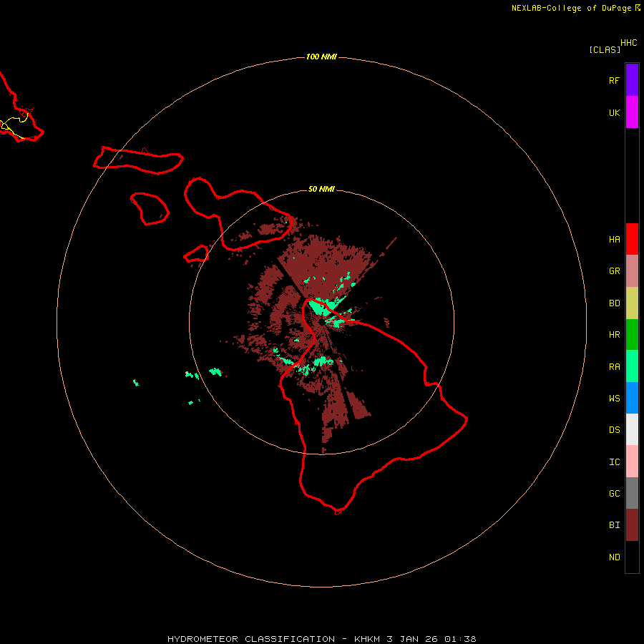Click the WS legend label
Viewport: 644px width, 644px height.
pyautogui.click(x=614, y=399)
